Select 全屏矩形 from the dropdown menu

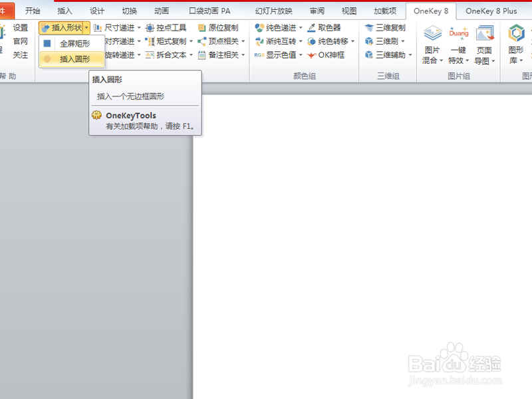coord(71,43)
